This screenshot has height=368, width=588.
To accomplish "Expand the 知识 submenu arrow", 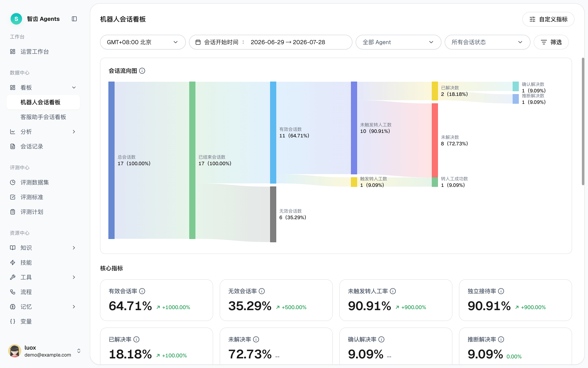I will tap(74, 248).
